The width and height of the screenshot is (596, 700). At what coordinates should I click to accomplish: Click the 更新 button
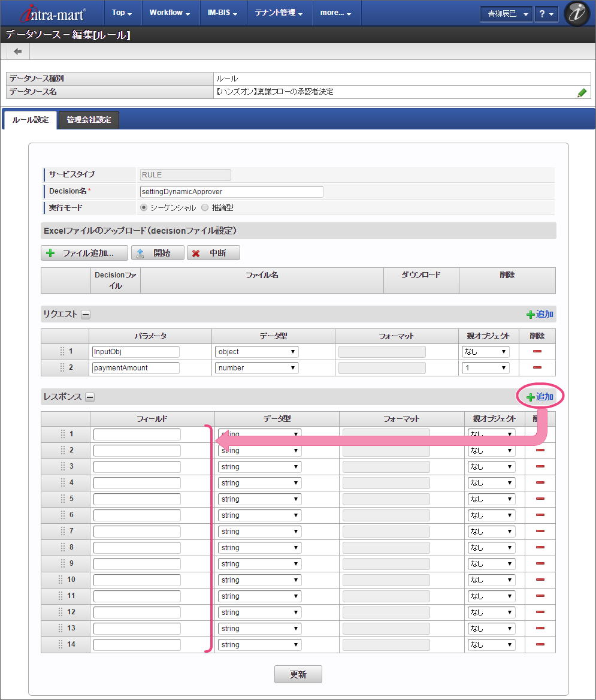(x=298, y=674)
